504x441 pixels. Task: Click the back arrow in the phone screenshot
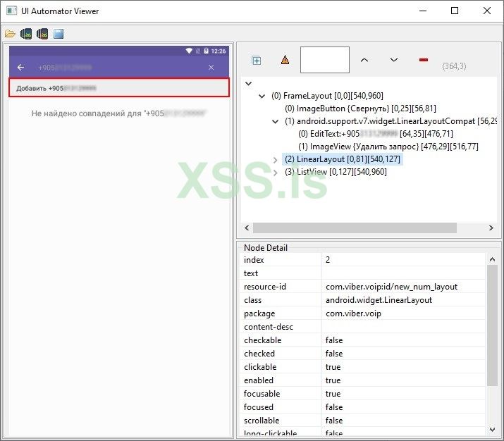pos(21,68)
